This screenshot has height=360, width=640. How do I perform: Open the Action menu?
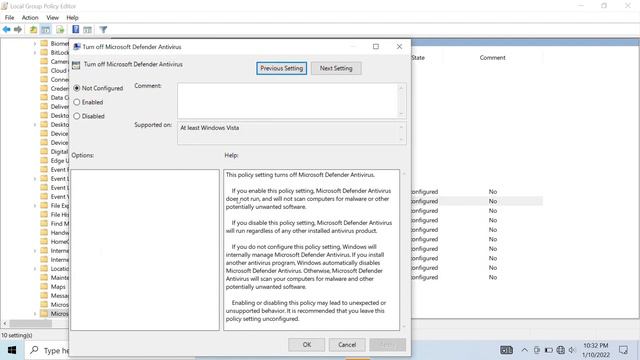(30, 18)
